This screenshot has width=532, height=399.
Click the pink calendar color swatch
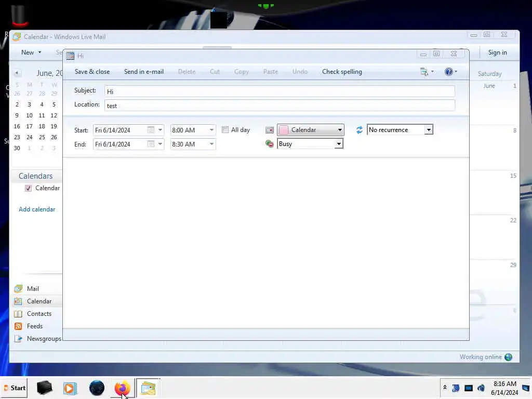[x=284, y=130]
